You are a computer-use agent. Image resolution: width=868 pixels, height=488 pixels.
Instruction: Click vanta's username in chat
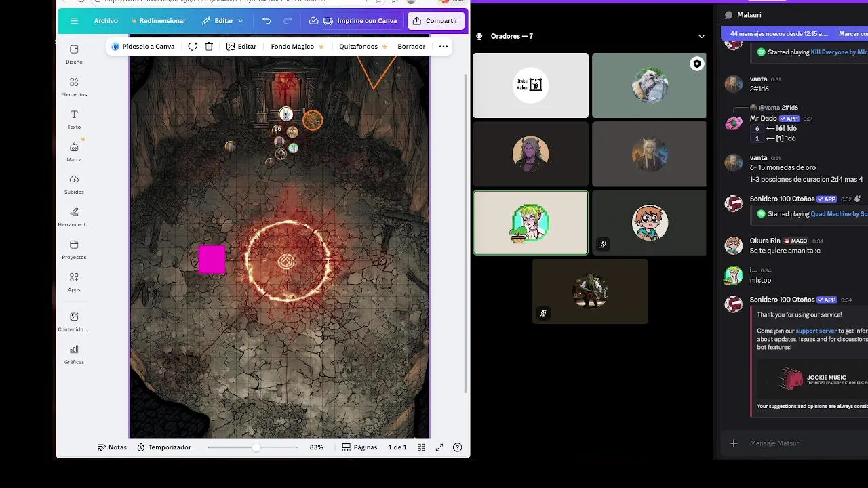758,79
